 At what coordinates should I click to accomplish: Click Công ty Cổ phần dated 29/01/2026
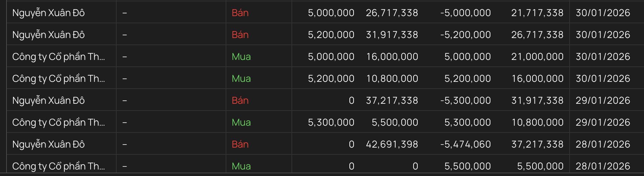[x=59, y=122]
